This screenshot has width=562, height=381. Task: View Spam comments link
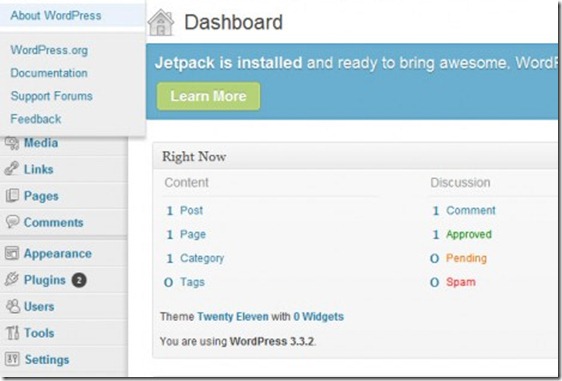(461, 282)
